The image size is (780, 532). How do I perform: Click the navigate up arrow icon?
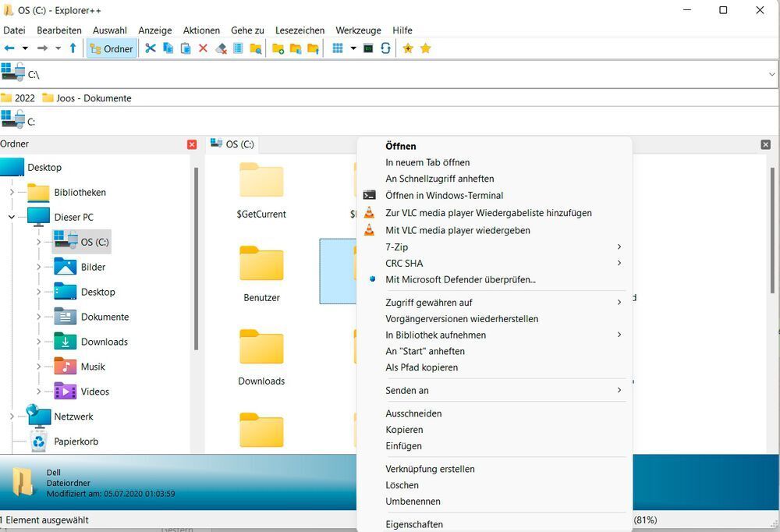point(72,48)
